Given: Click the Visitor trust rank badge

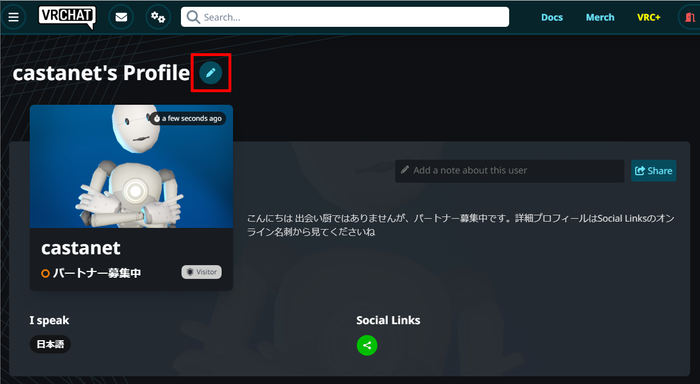Looking at the screenshot, I should pyautogui.click(x=201, y=272).
